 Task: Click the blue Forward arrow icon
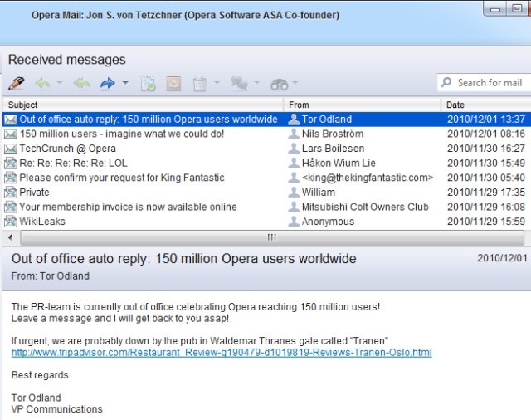click(x=107, y=83)
